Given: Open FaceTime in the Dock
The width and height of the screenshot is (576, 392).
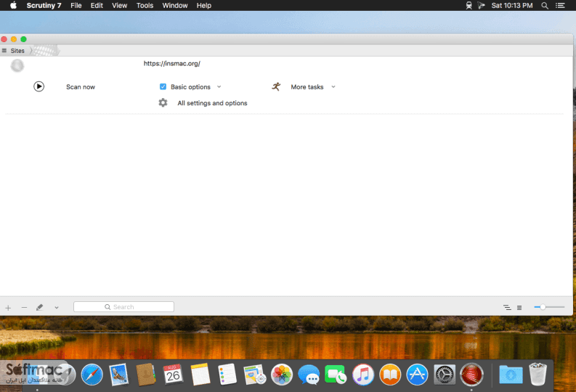Looking at the screenshot, I should click(336, 375).
